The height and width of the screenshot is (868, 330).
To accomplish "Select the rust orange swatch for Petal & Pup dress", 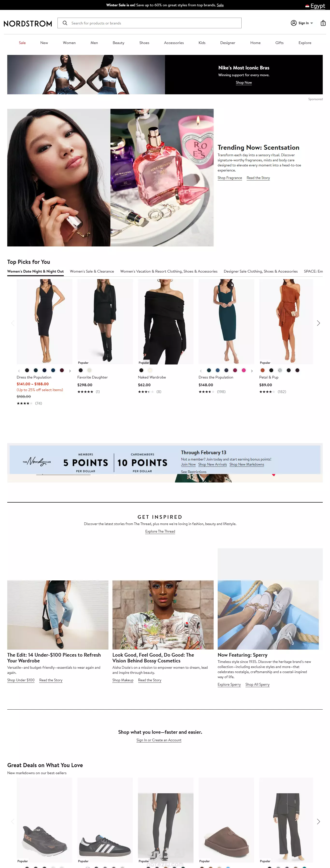I will [262, 370].
